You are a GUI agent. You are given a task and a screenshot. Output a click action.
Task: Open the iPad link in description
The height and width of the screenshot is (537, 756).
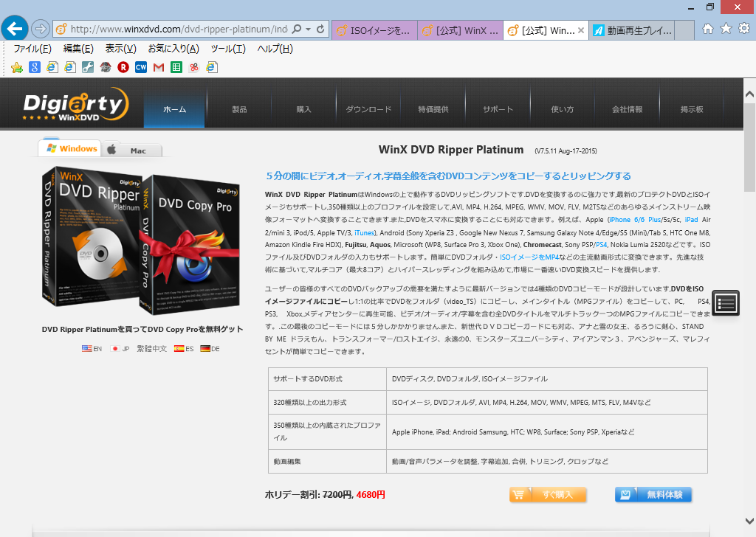(691, 220)
